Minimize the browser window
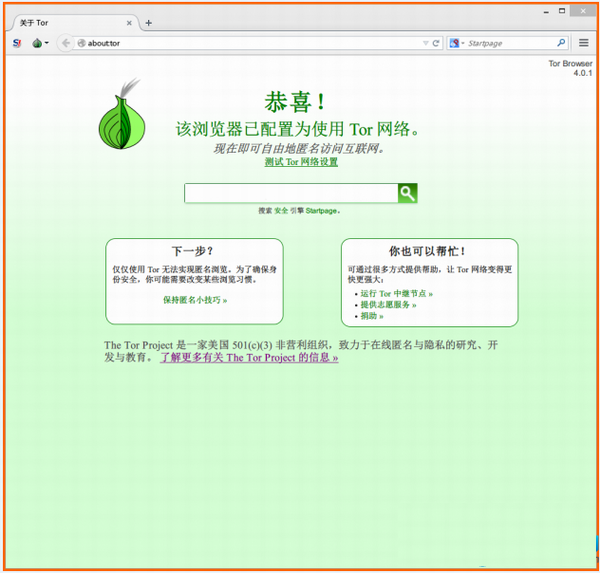The width and height of the screenshot is (600, 573). [546, 12]
